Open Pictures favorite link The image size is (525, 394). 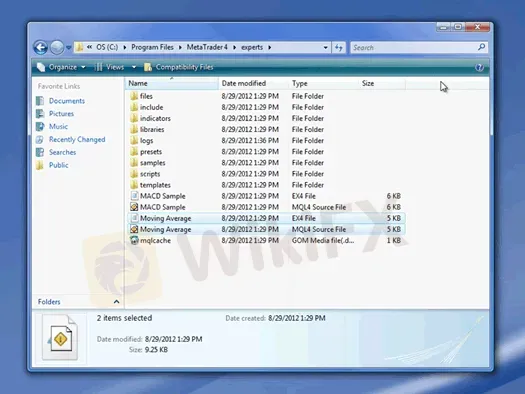tap(61, 114)
